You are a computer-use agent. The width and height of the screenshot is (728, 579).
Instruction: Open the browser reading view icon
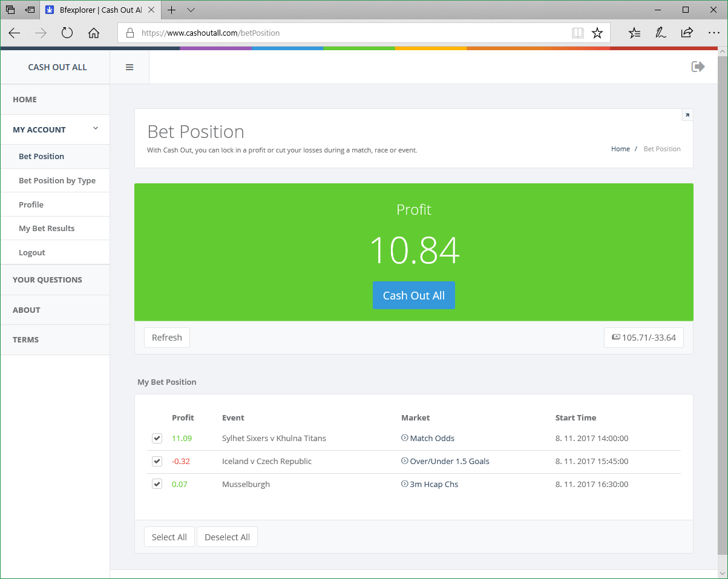[577, 33]
